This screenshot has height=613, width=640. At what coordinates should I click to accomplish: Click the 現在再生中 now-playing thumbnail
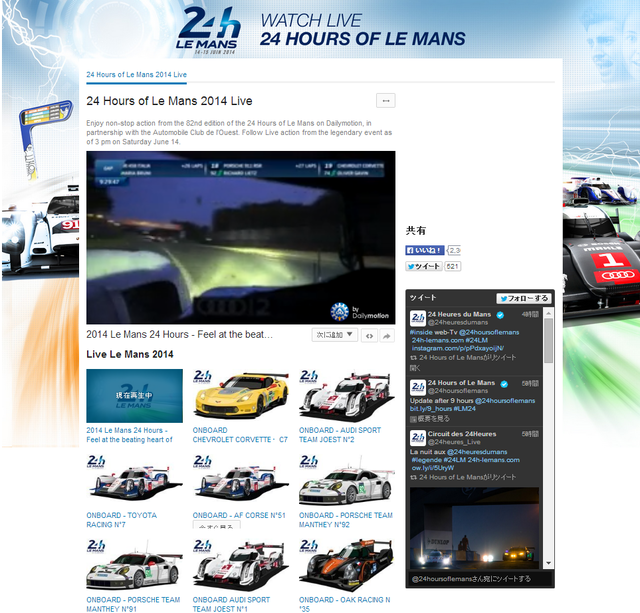coord(134,395)
